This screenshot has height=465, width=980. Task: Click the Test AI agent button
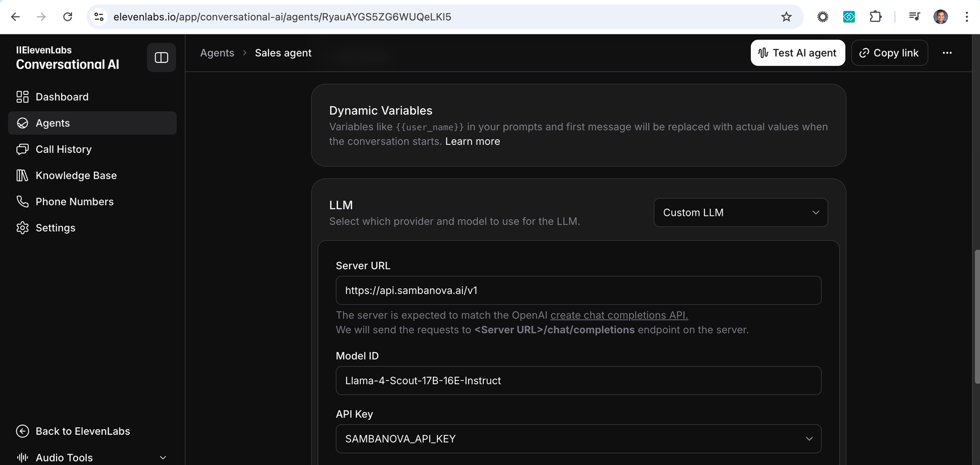(798, 53)
